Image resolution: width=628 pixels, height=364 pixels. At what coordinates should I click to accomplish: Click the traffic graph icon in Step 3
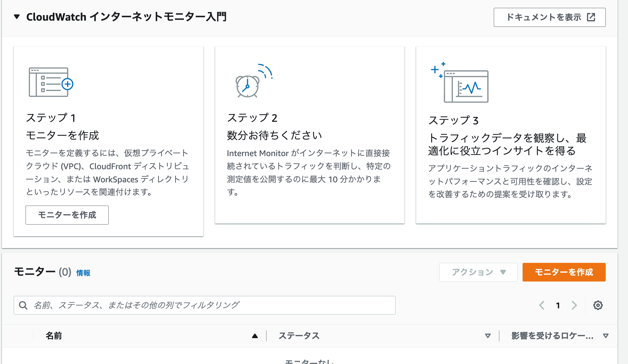click(x=459, y=82)
